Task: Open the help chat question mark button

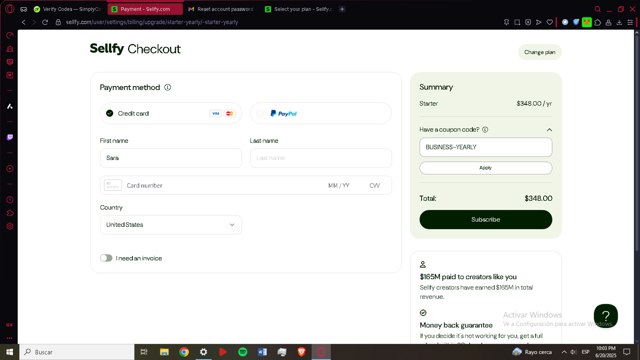Action: (x=606, y=316)
